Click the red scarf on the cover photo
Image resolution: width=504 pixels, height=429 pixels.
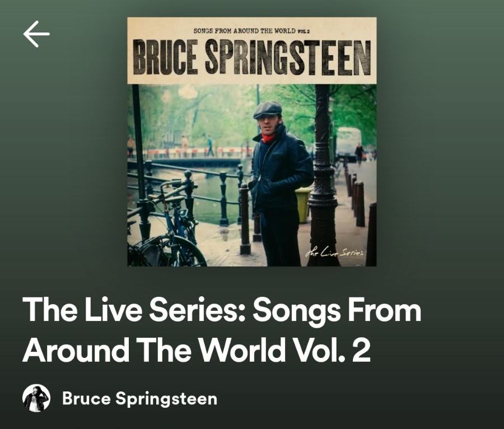pos(268,138)
